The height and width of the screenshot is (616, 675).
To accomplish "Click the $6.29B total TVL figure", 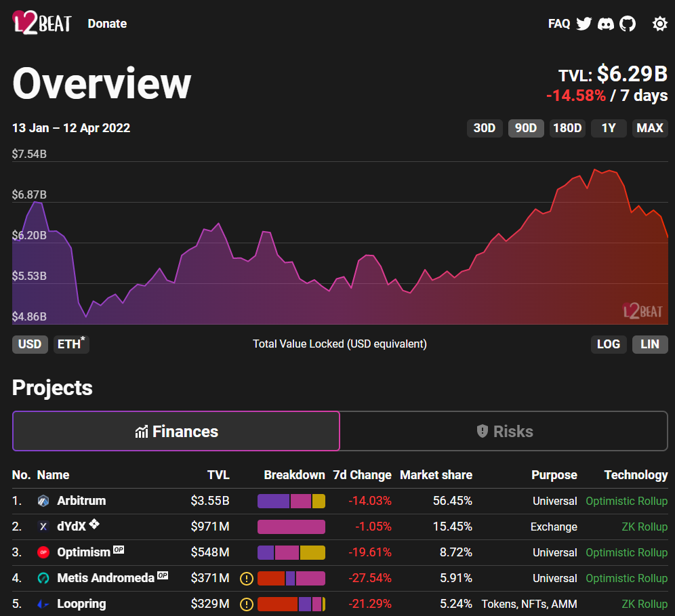I will click(632, 74).
